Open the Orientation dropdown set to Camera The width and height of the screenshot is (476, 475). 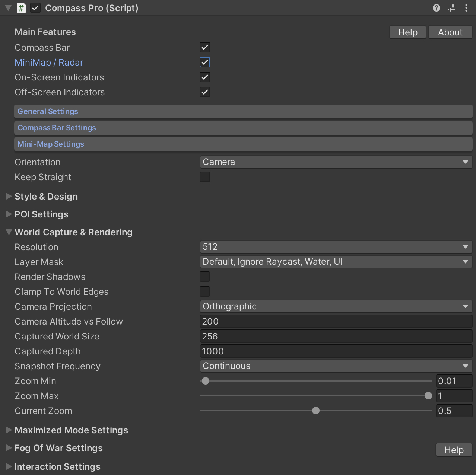click(336, 162)
